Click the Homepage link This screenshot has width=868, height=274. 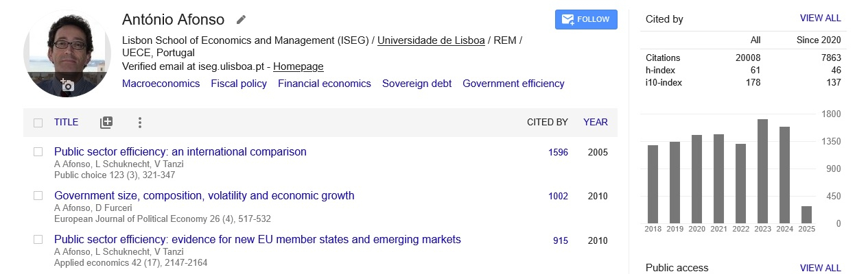(x=298, y=66)
